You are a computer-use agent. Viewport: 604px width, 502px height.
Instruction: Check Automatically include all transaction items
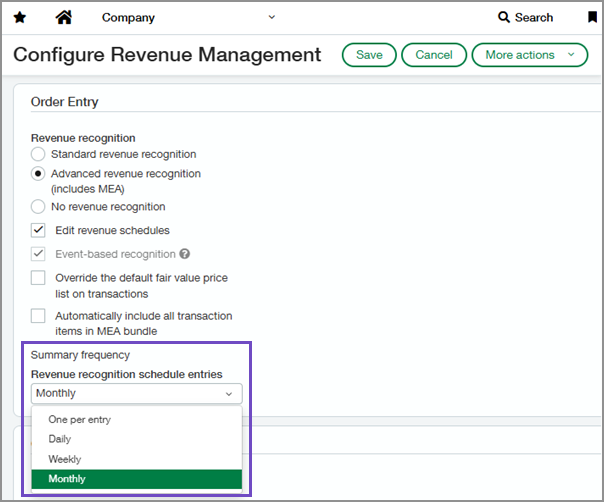tap(38, 316)
